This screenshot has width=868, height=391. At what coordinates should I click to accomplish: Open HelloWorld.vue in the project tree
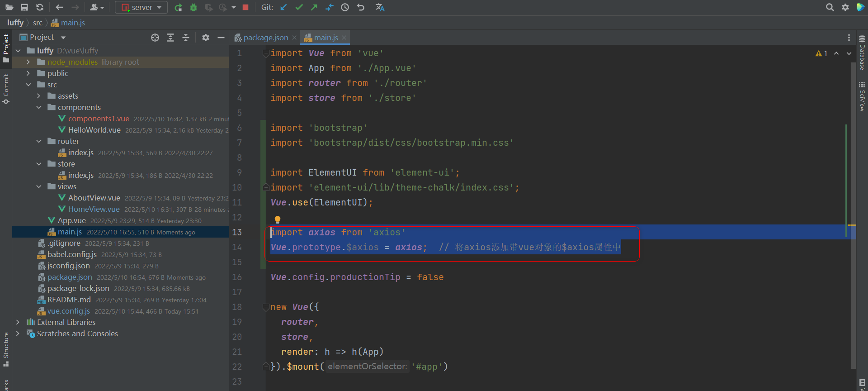pyautogui.click(x=94, y=130)
